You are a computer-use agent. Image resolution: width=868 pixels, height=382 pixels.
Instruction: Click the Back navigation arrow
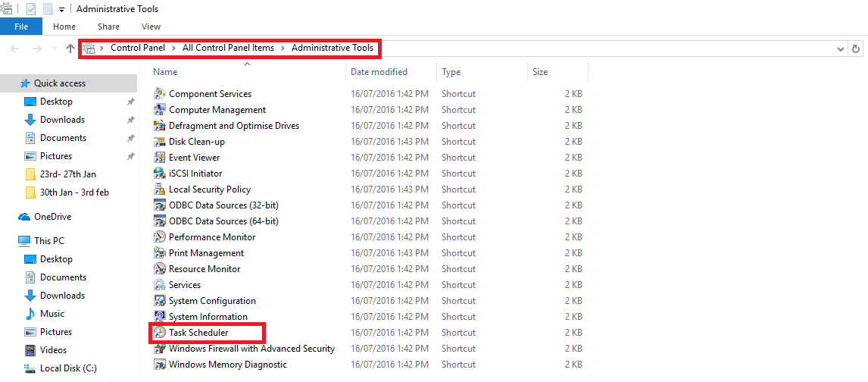click(15, 49)
